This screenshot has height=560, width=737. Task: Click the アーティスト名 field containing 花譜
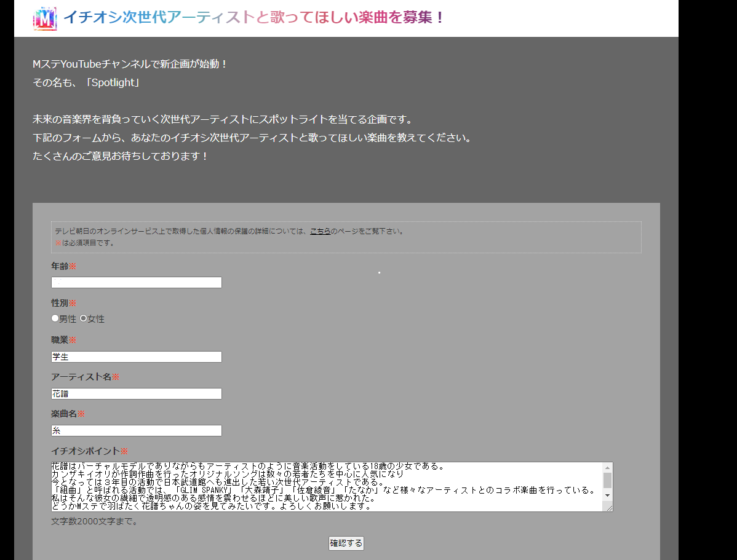pos(137,393)
